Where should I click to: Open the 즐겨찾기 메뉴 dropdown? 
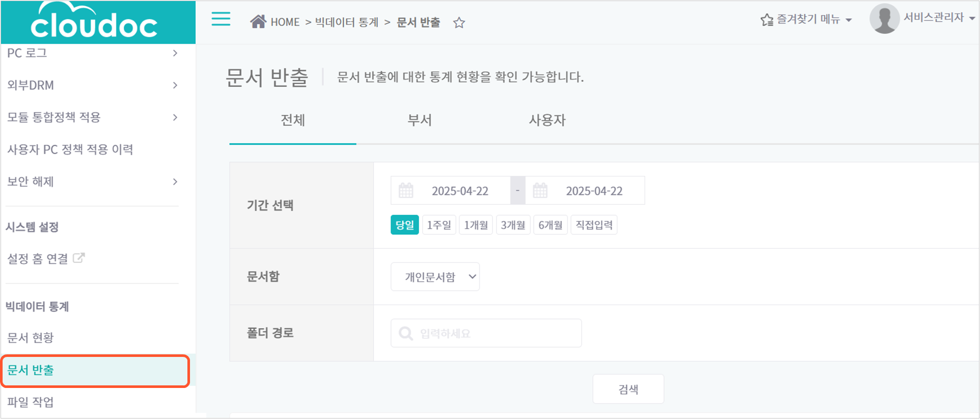pyautogui.click(x=807, y=20)
